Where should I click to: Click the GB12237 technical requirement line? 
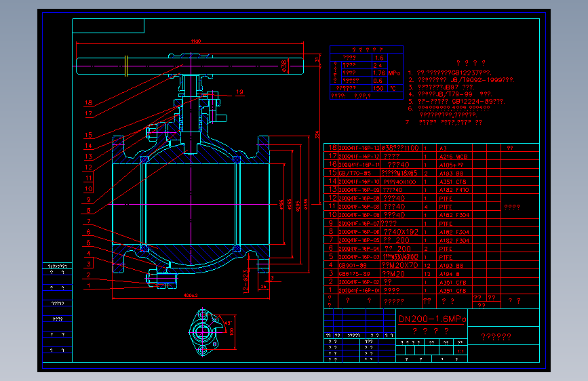pyautogui.click(x=450, y=73)
